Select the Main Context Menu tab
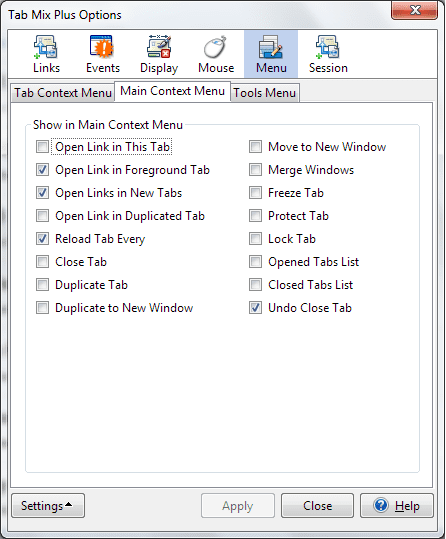The image size is (446, 539). coord(172,91)
